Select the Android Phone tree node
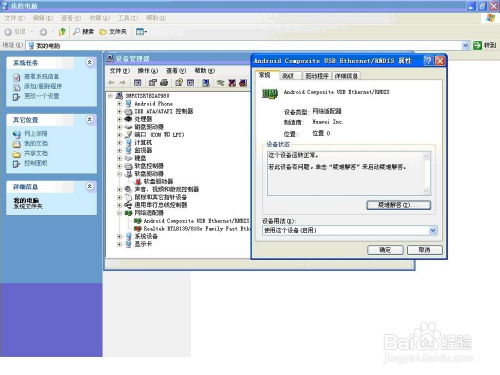500x375 pixels. (x=153, y=104)
